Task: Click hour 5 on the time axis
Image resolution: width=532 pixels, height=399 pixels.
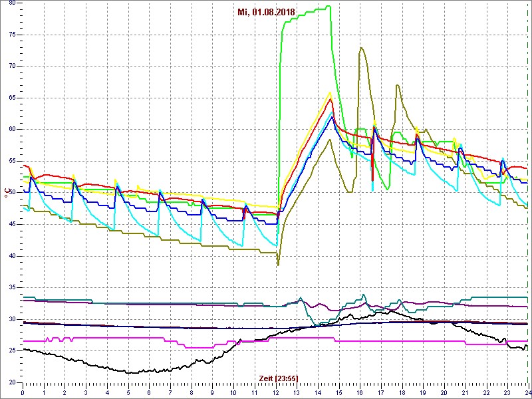Action: click(128, 392)
